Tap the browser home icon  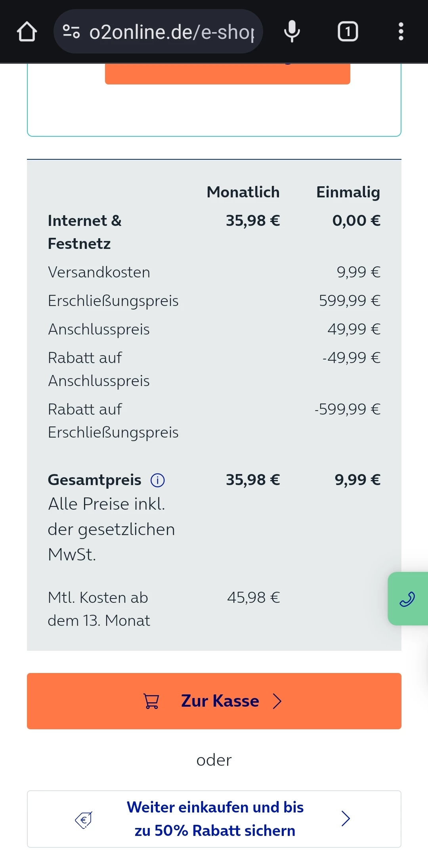[x=27, y=32]
